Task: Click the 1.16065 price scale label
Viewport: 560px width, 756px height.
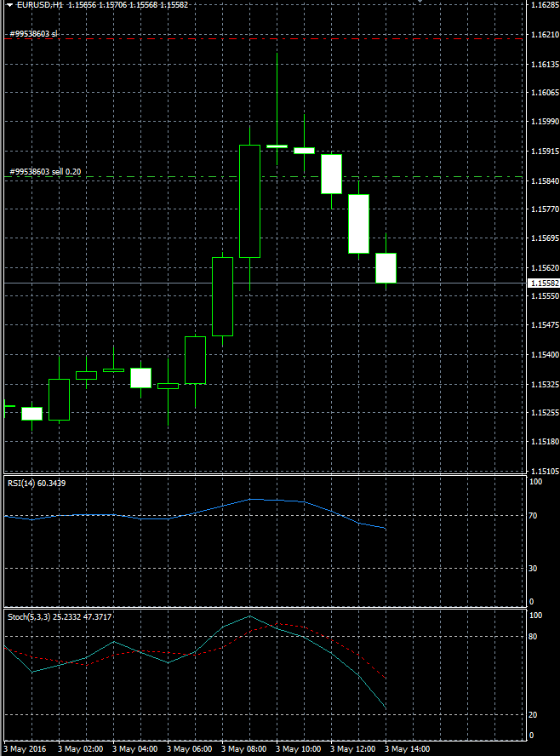Action: coord(545,93)
